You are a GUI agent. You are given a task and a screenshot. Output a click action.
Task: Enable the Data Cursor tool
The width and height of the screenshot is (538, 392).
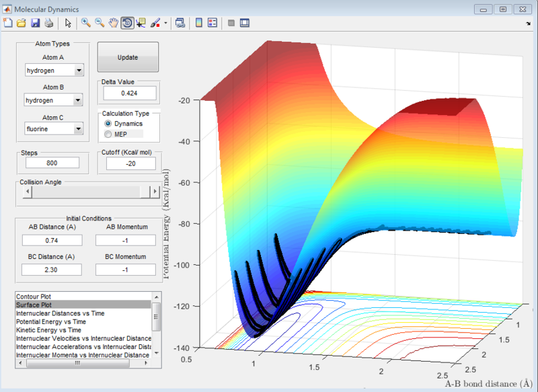point(141,23)
